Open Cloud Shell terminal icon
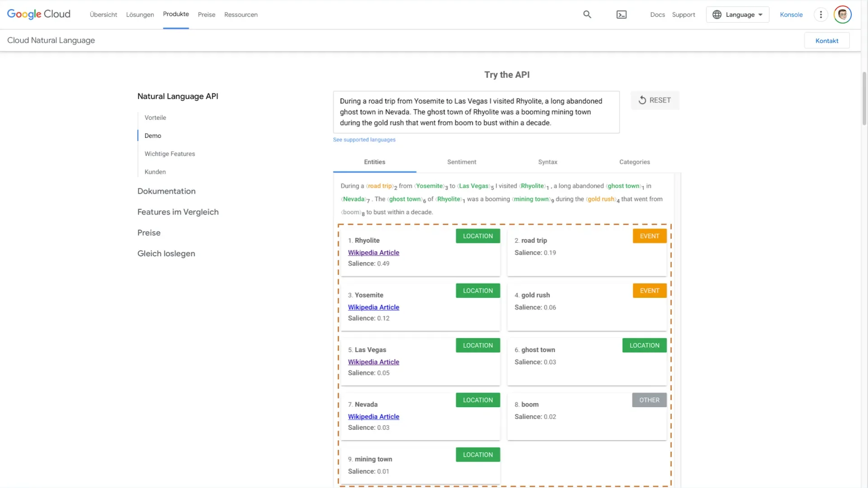 [x=622, y=14]
